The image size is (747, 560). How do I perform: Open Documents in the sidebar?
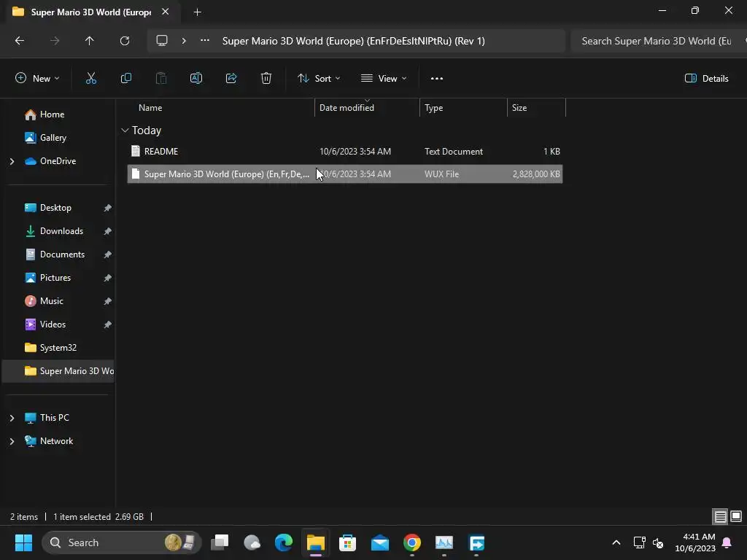62,254
